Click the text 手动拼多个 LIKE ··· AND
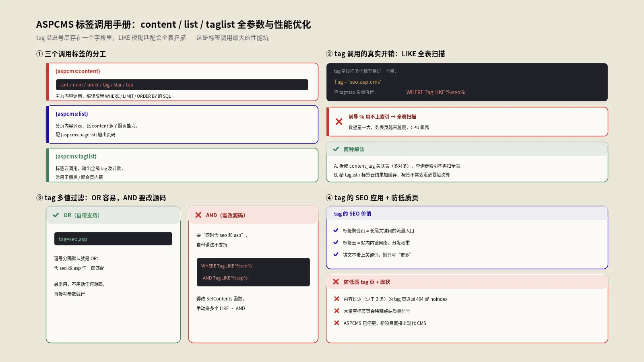The width and height of the screenshot is (644, 362). coord(221,309)
